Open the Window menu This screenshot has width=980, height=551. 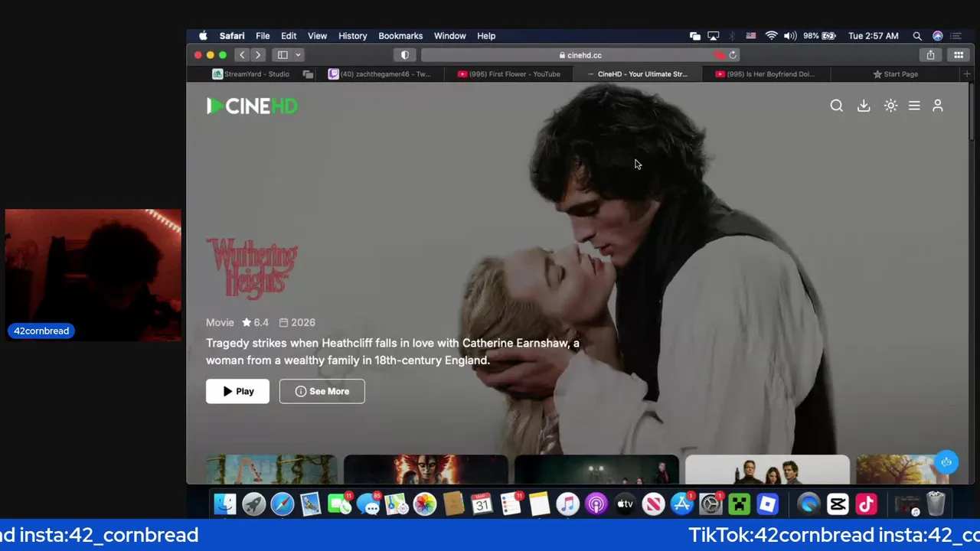pyautogui.click(x=450, y=36)
